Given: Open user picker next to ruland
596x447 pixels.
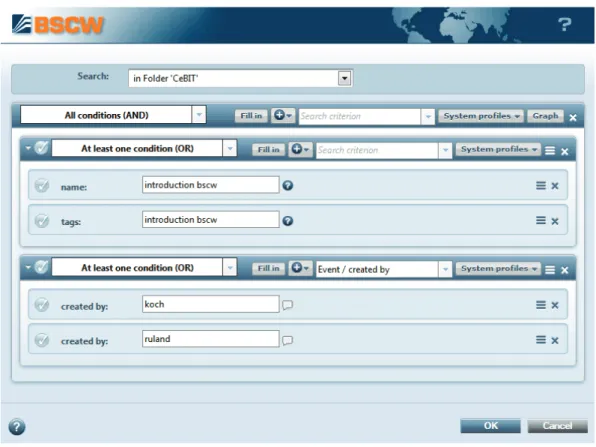Looking at the screenshot, I should pos(288,340).
